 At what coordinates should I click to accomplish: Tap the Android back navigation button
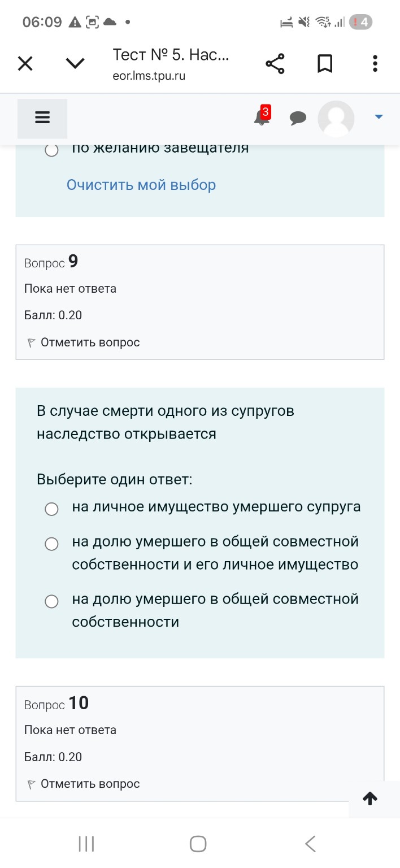310,844
